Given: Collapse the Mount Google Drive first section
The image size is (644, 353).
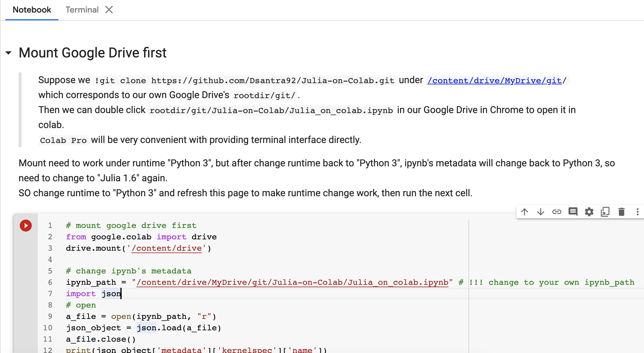Looking at the screenshot, I should point(9,53).
